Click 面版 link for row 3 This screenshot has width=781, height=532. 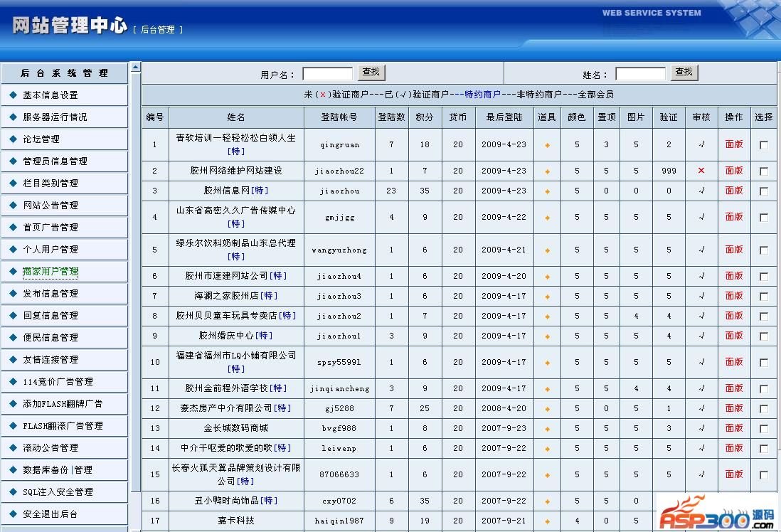click(733, 191)
